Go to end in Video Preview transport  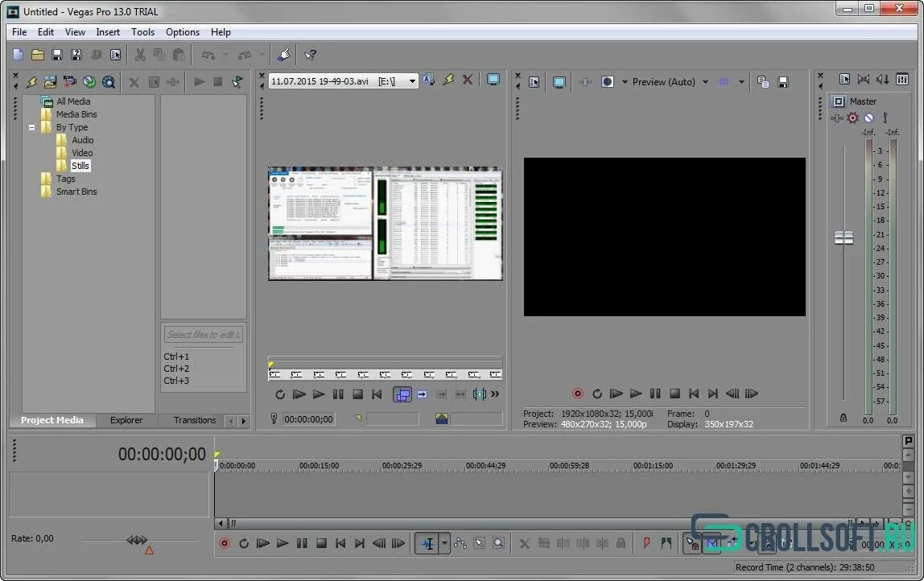tap(713, 394)
